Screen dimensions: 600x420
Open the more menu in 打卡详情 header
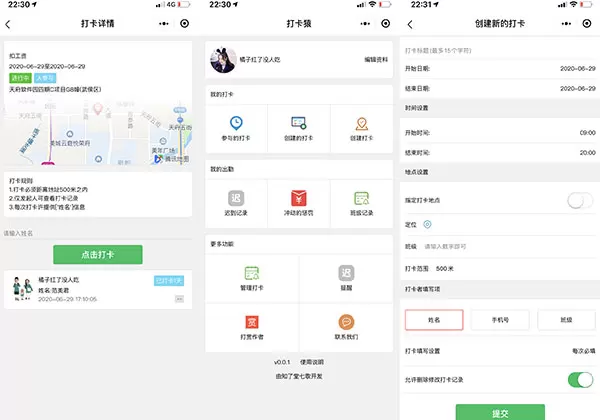pos(164,24)
